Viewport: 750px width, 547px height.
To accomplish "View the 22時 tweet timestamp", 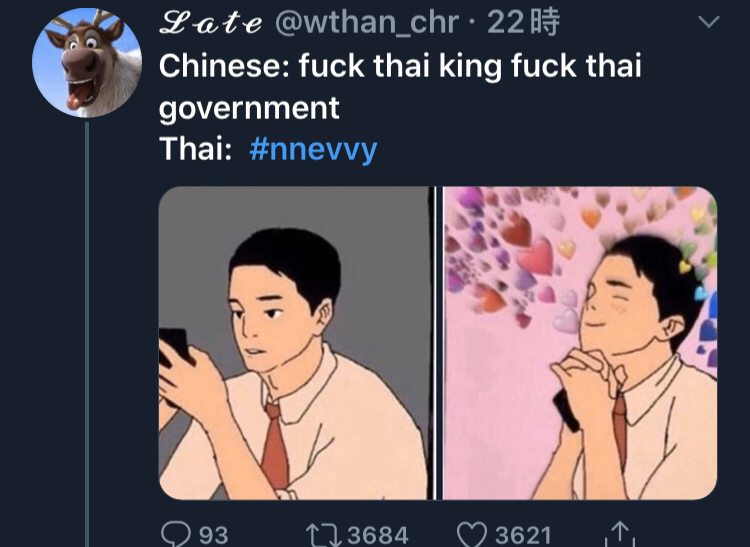I will (523, 22).
